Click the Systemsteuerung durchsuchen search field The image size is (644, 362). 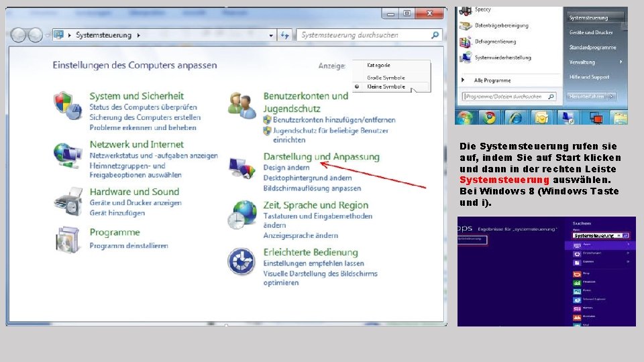(x=370, y=36)
